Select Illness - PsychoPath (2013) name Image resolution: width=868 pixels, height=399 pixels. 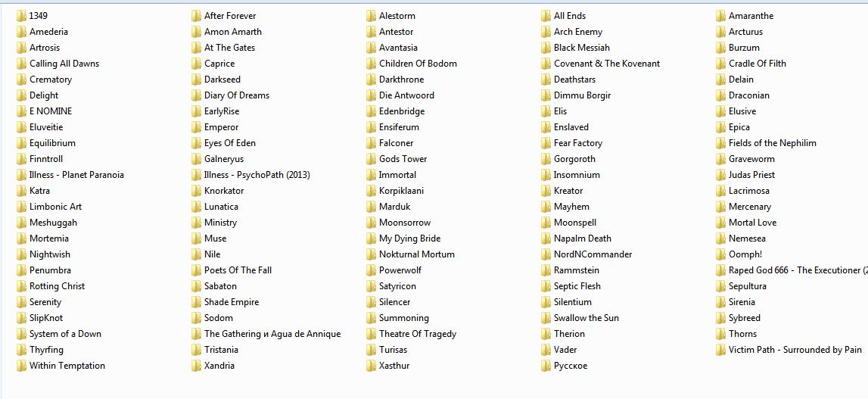tap(257, 175)
